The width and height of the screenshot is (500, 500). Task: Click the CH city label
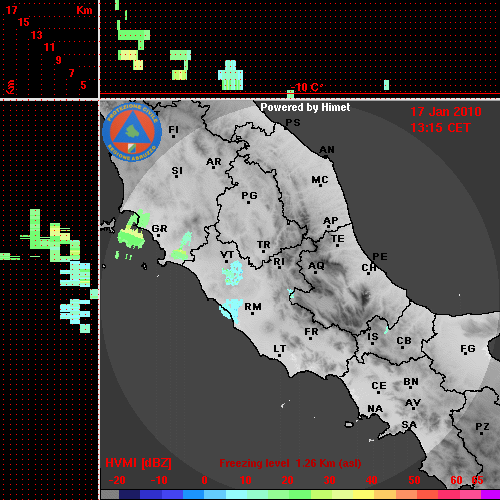tap(369, 268)
